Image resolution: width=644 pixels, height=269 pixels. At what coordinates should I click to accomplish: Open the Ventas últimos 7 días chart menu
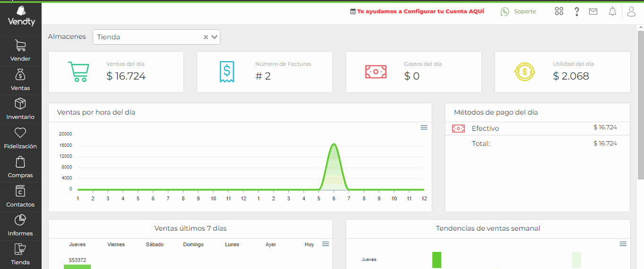pyautogui.click(x=325, y=244)
